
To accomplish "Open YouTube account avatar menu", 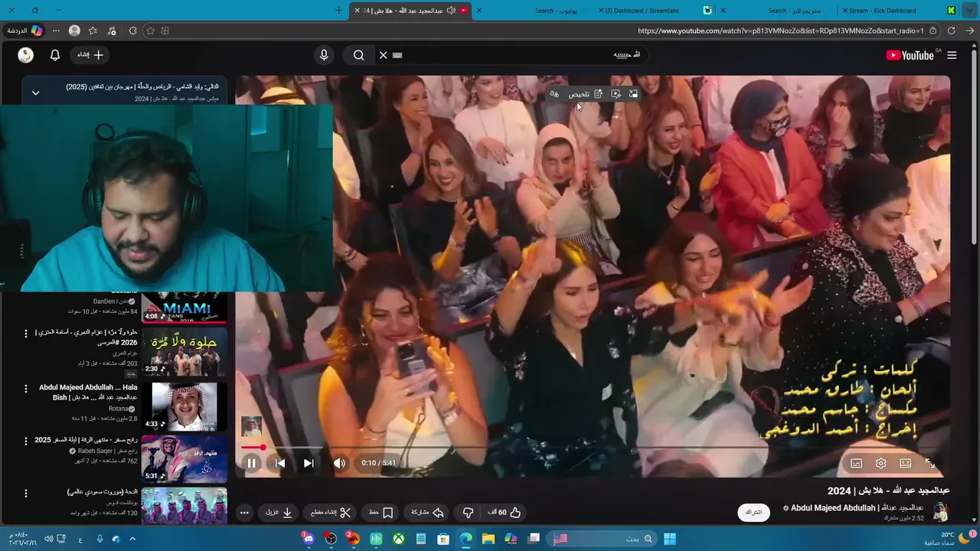I will coord(26,55).
